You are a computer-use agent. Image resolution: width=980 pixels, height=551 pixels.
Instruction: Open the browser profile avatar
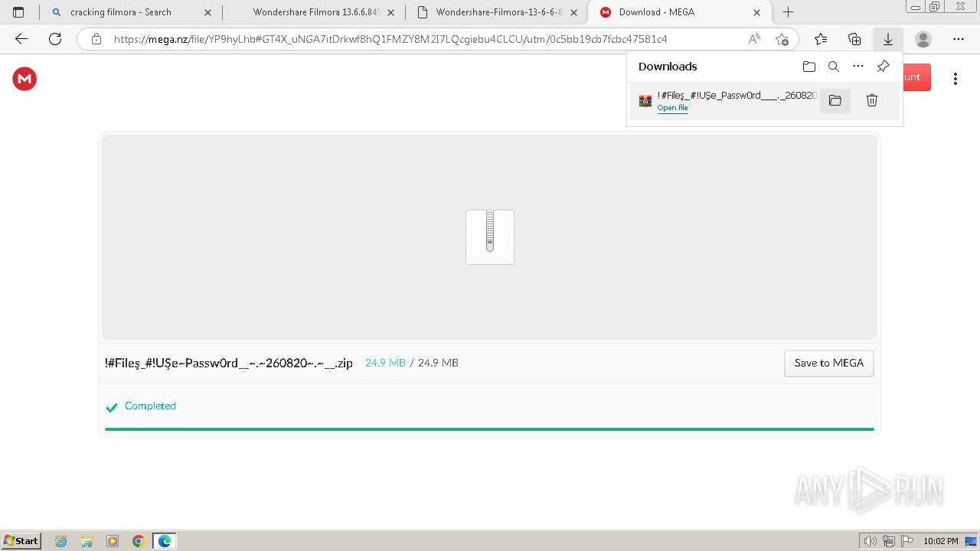pyautogui.click(x=923, y=39)
